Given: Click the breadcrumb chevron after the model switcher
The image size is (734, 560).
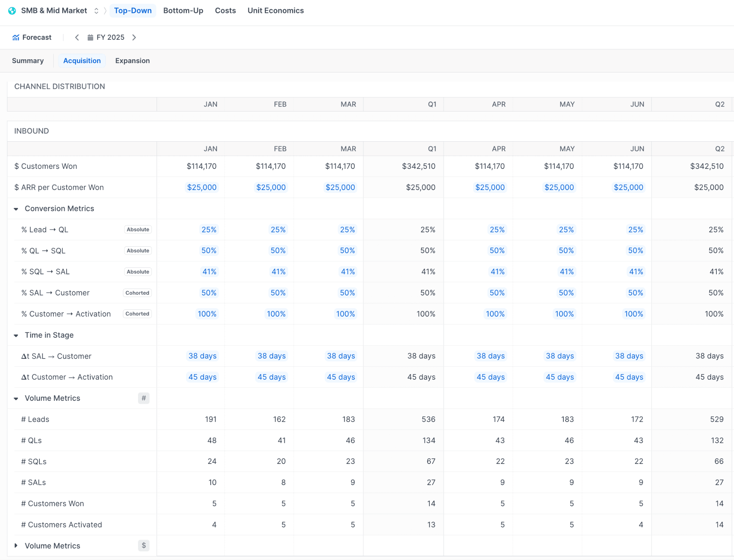Looking at the screenshot, I should (105, 11).
